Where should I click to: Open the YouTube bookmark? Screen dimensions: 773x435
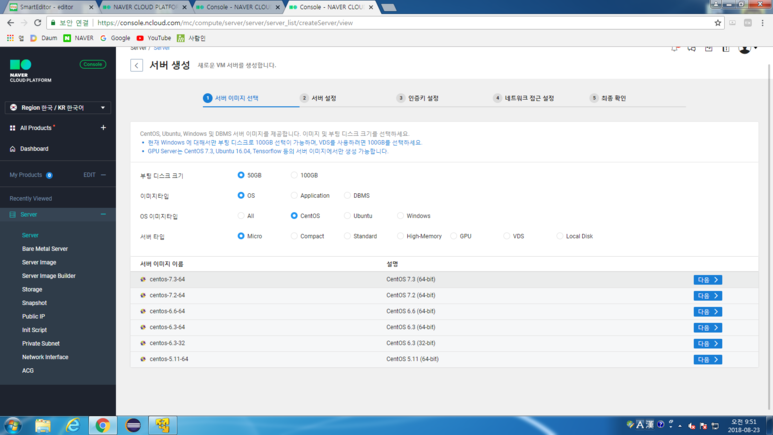pyautogui.click(x=154, y=38)
